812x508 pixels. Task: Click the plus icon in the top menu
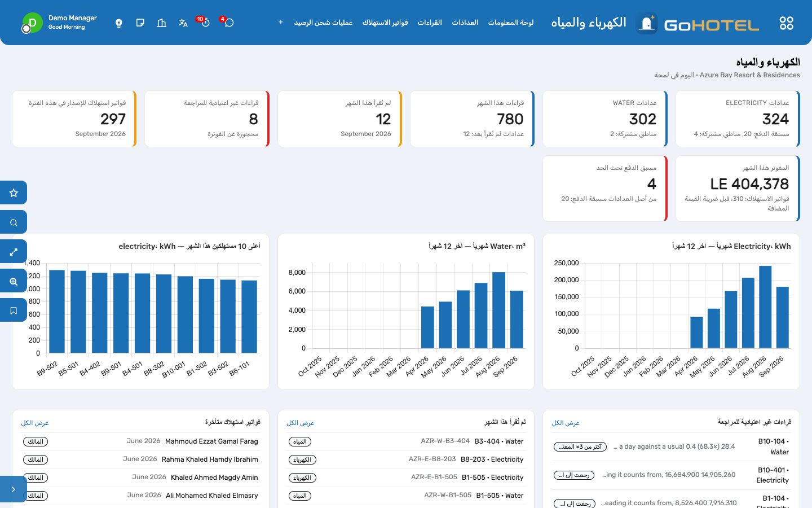[281, 23]
